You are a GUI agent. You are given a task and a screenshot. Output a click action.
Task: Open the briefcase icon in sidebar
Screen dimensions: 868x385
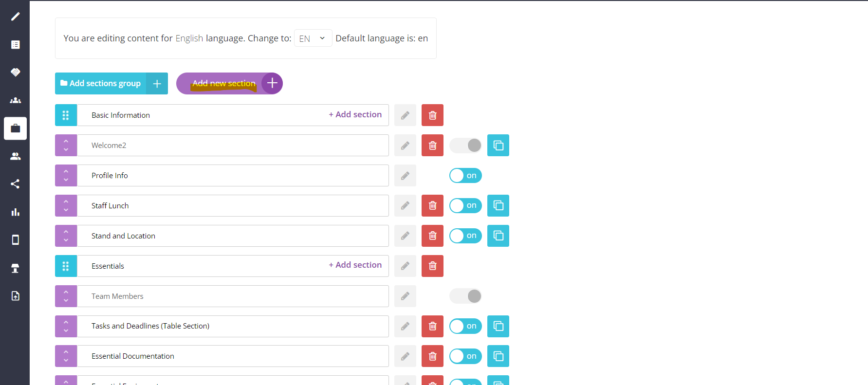coord(15,128)
